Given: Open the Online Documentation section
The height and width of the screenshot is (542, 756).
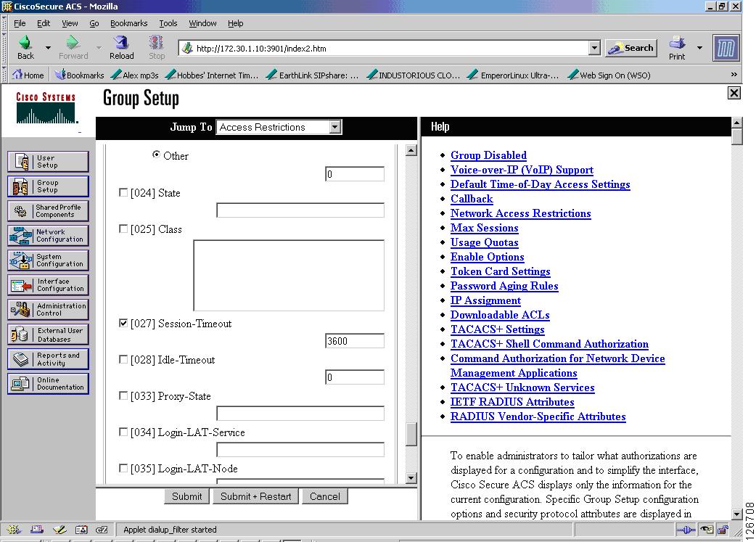Looking at the screenshot, I should pos(48,383).
